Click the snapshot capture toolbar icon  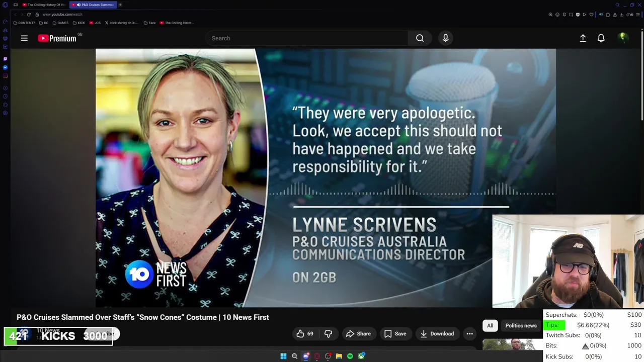tap(571, 15)
